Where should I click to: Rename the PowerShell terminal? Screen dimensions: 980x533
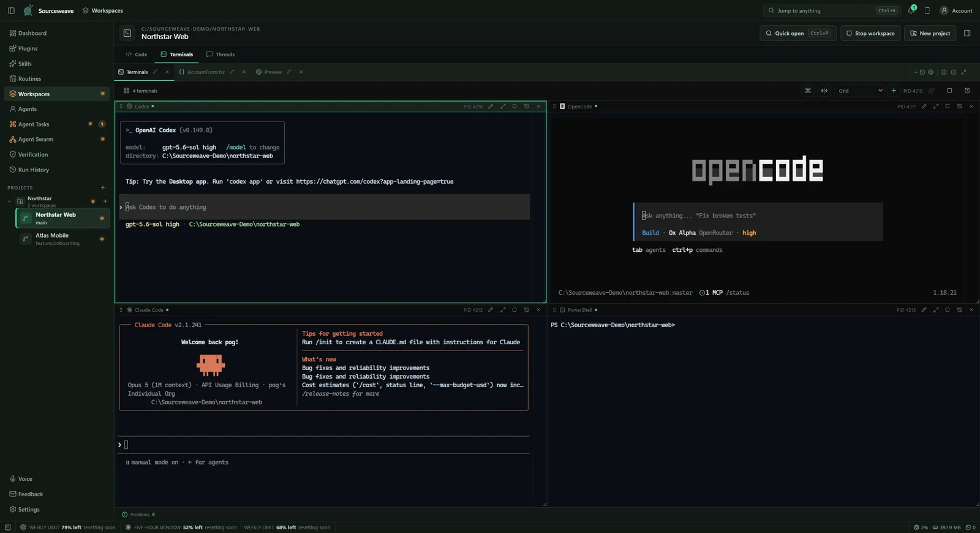click(x=924, y=310)
